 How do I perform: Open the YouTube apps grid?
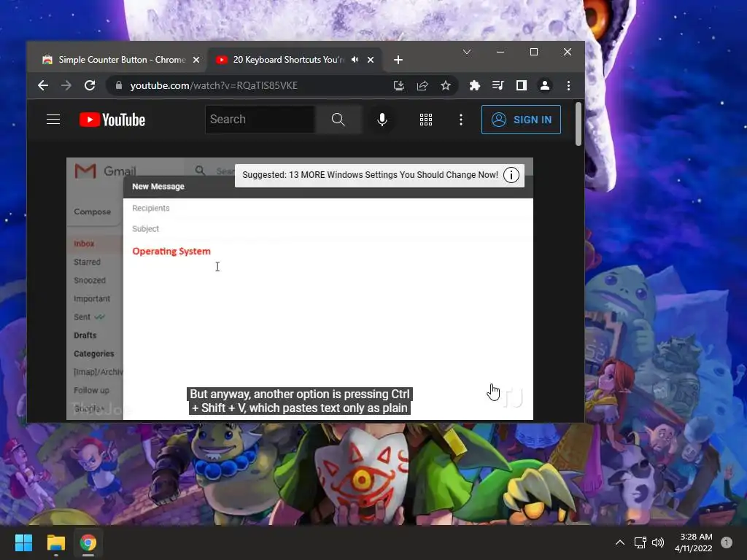click(426, 120)
